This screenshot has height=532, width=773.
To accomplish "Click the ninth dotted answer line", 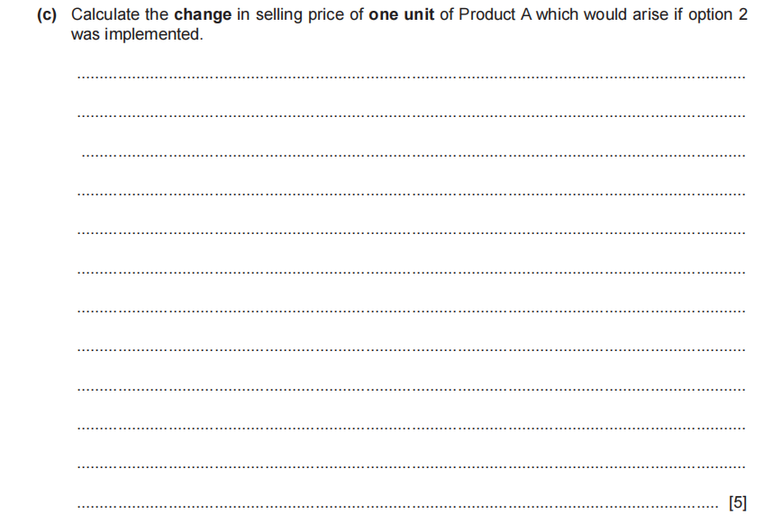I will click(x=412, y=389).
